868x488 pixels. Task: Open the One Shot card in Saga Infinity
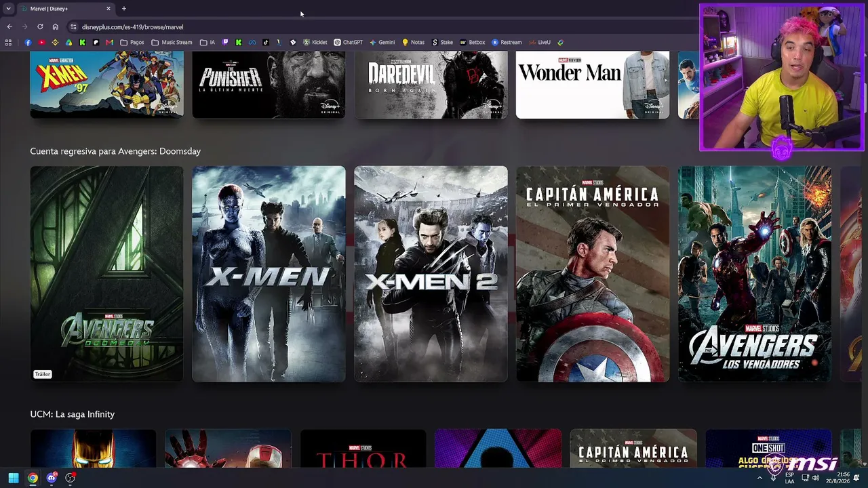click(768, 448)
